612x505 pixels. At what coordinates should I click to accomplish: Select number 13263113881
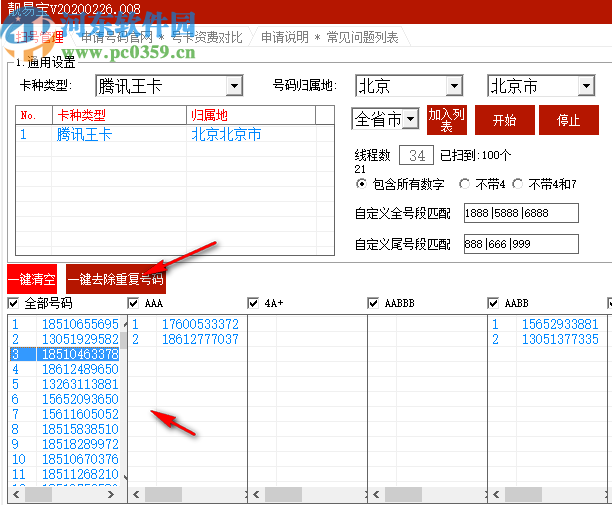pyautogui.click(x=80, y=384)
